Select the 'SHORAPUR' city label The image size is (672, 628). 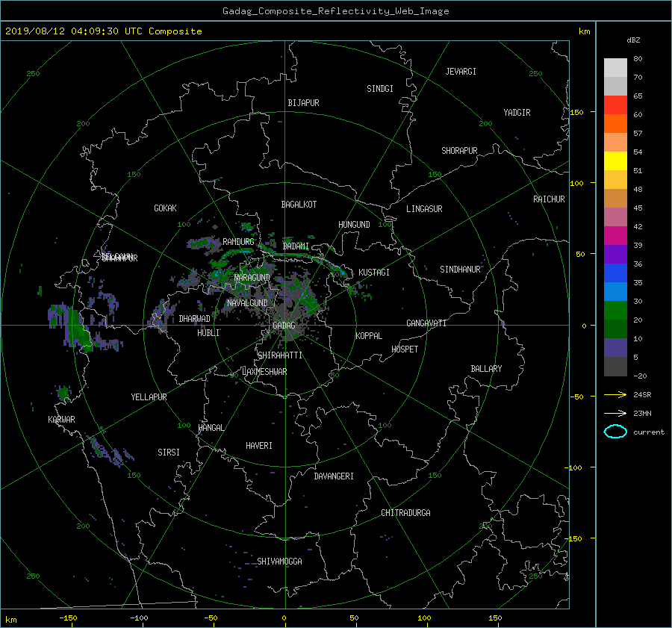pyautogui.click(x=459, y=151)
